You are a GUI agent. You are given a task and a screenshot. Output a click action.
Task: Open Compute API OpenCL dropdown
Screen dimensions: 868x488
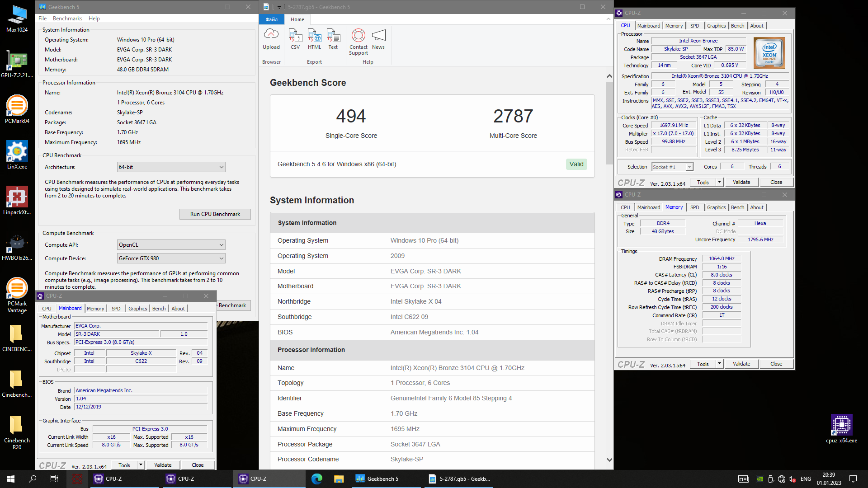(171, 245)
